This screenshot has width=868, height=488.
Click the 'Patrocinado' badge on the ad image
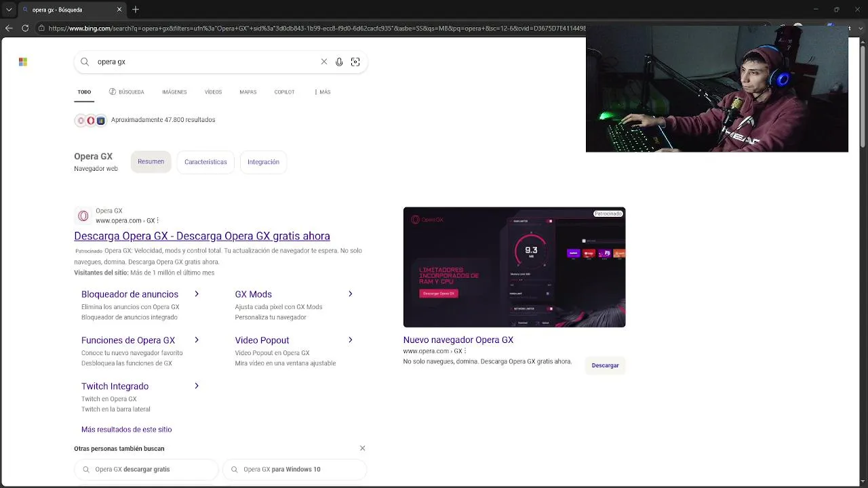[608, 213]
